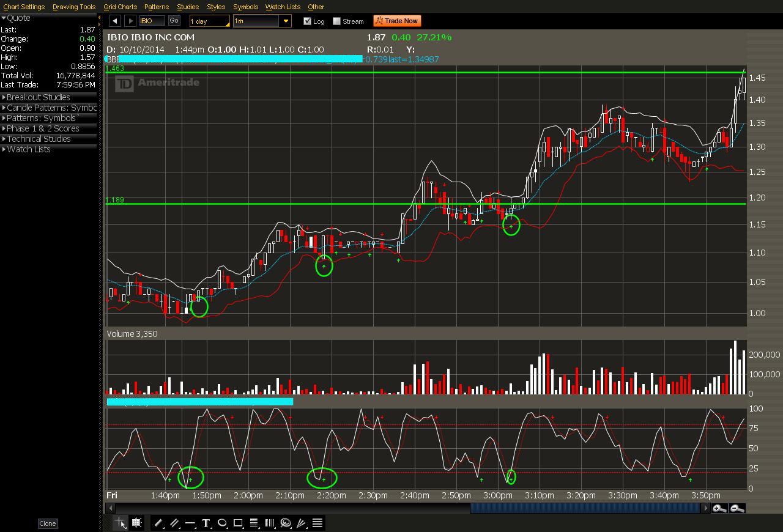Click the Go button next to symbol
The height and width of the screenshot is (532, 783).
click(174, 21)
